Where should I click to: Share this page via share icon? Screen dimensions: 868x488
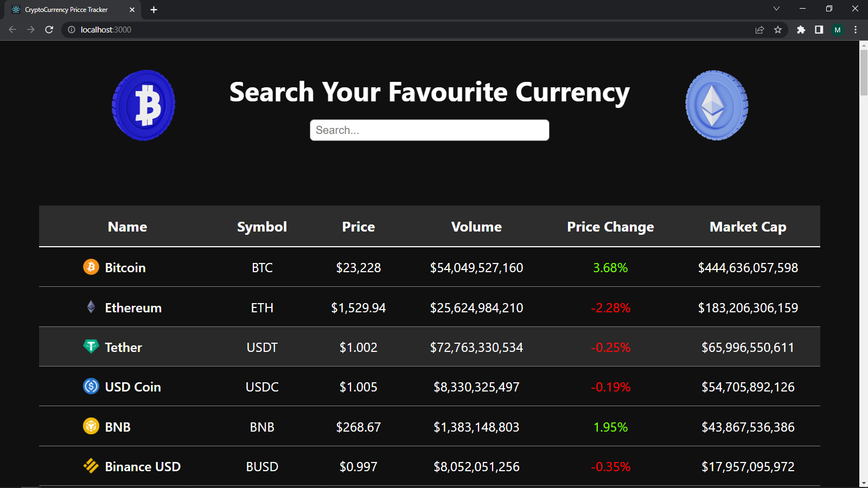tap(759, 30)
